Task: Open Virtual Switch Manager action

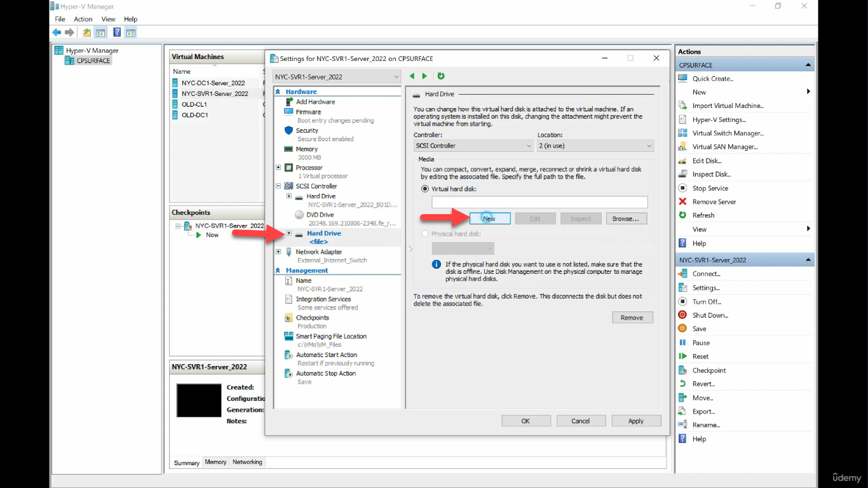Action: click(x=728, y=133)
